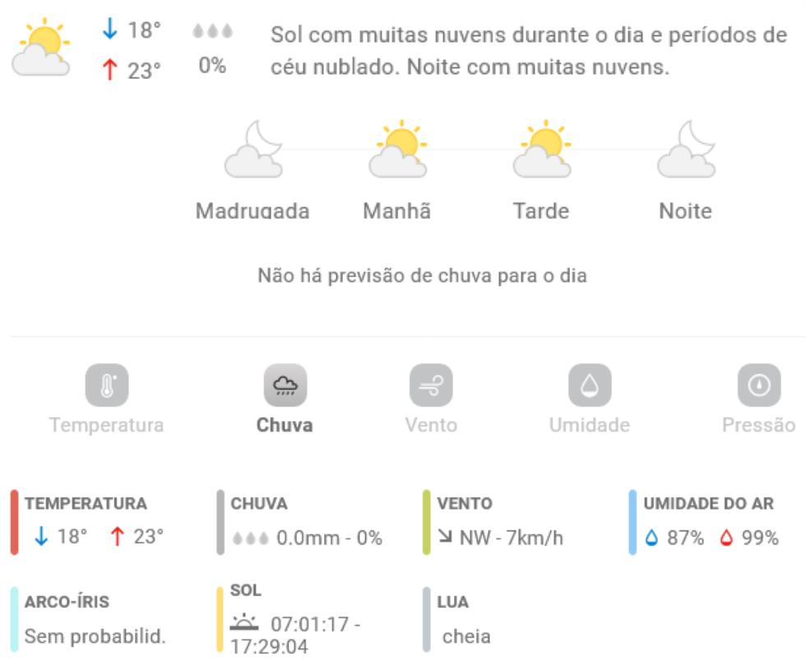The height and width of the screenshot is (672, 806).
Task: Click the Manhã sun-and-cloud icon
Action: coord(398,149)
